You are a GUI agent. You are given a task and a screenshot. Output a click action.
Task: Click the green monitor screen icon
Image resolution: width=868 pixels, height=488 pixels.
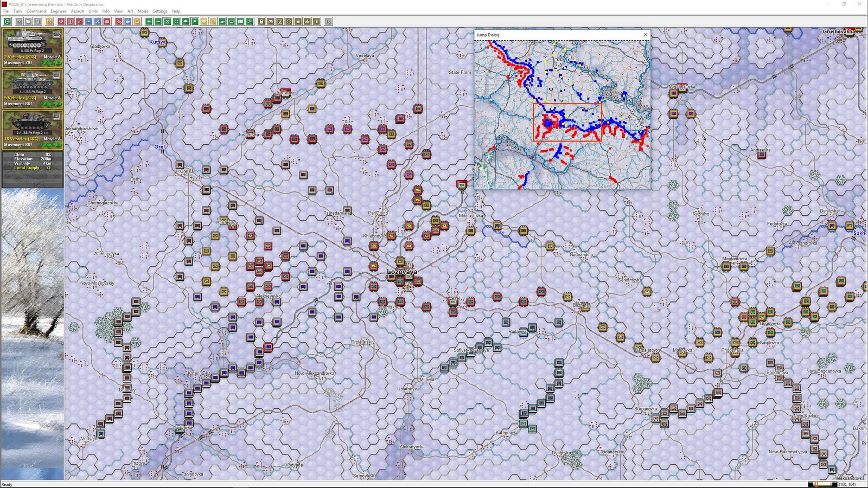click(x=232, y=22)
